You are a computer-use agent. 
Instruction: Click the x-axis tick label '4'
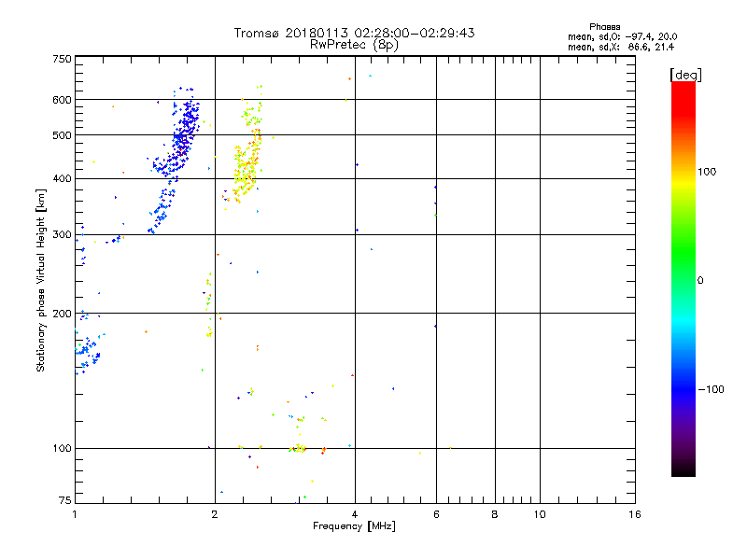[355, 514]
